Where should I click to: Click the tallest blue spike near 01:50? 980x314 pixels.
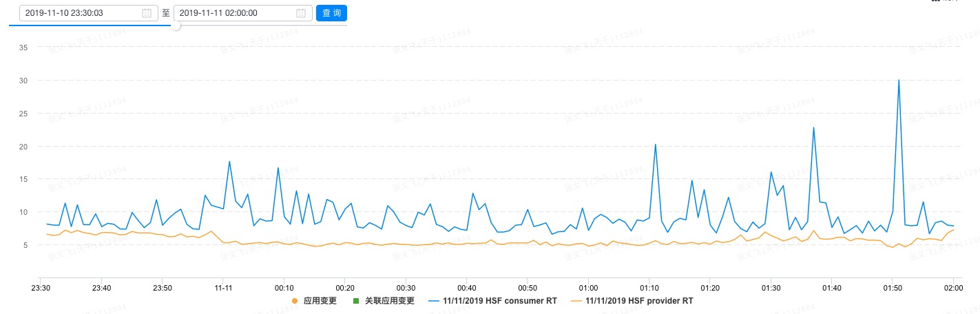[x=899, y=80]
